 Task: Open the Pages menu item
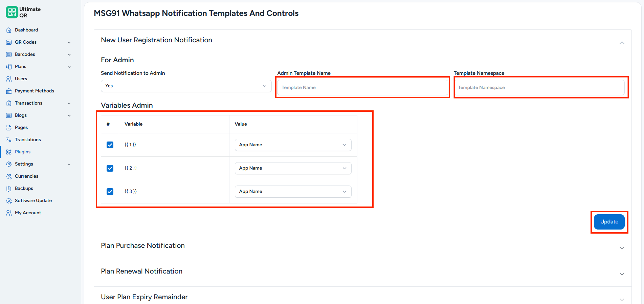(21, 127)
